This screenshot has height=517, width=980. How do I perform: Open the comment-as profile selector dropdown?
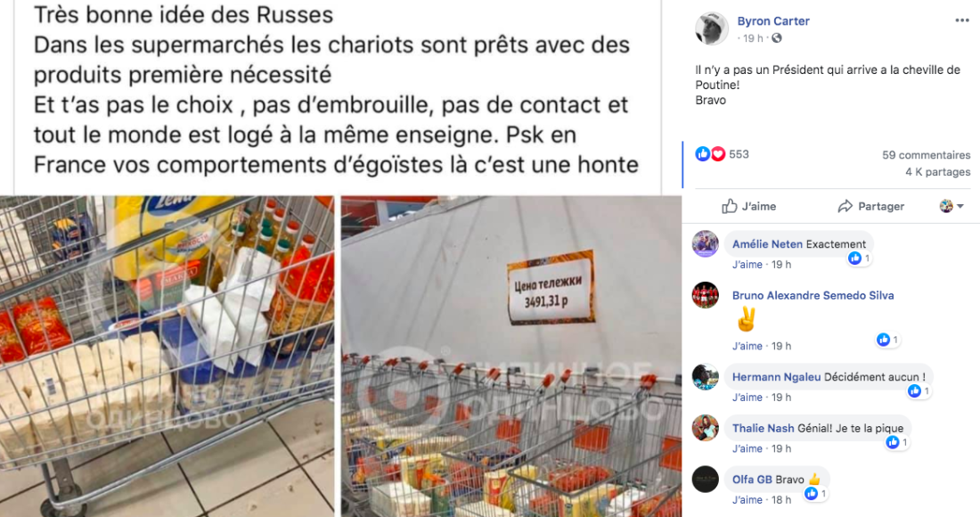(951, 206)
